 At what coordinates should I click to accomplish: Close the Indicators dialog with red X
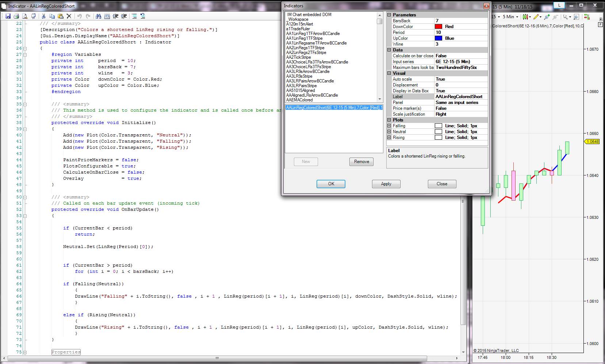pyautogui.click(x=486, y=6)
